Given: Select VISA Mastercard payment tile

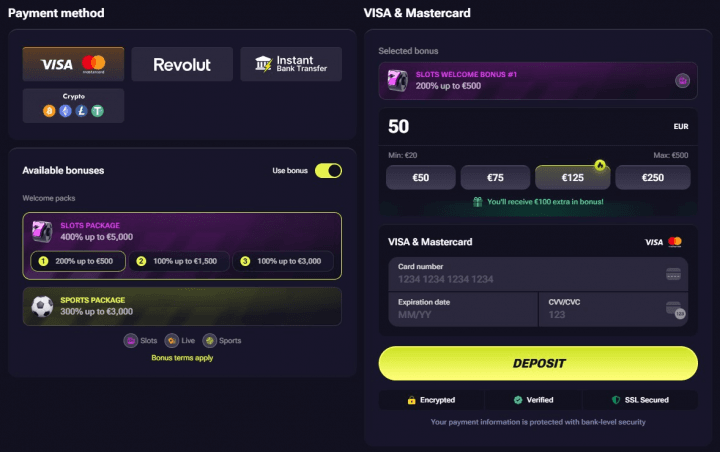Looking at the screenshot, I should tap(73, 64).
